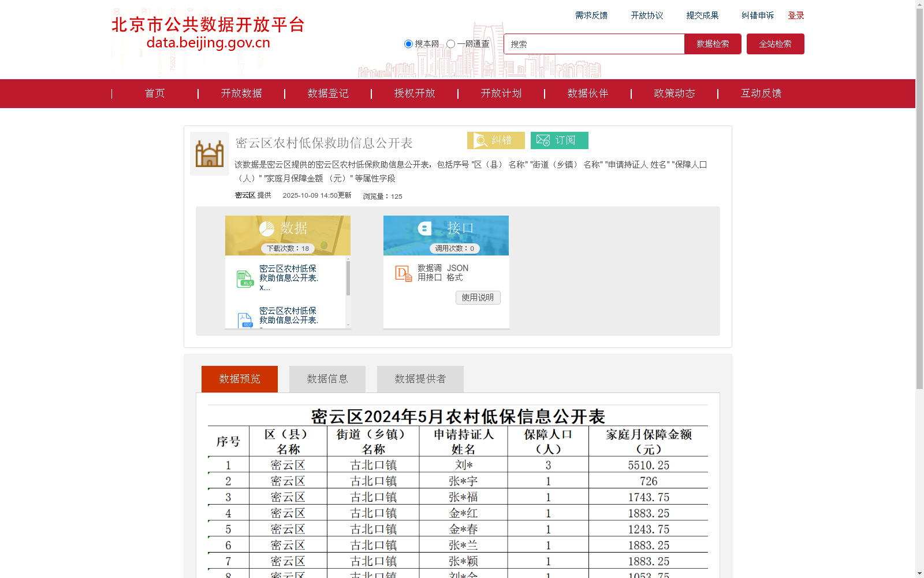Open 互动反馈 navigation menu item
924x578 pixels.
click(x=761, y=94)
